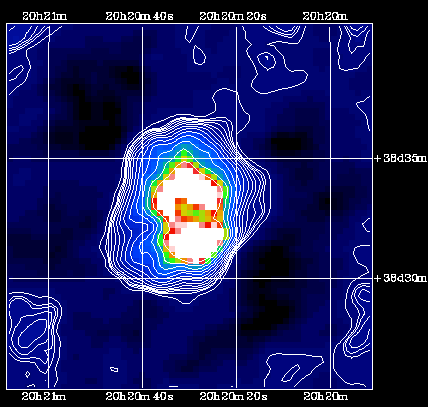428x407 pixels.
Task: Click the tiny oval contour near bottom edge
Action: click(114, 369)
